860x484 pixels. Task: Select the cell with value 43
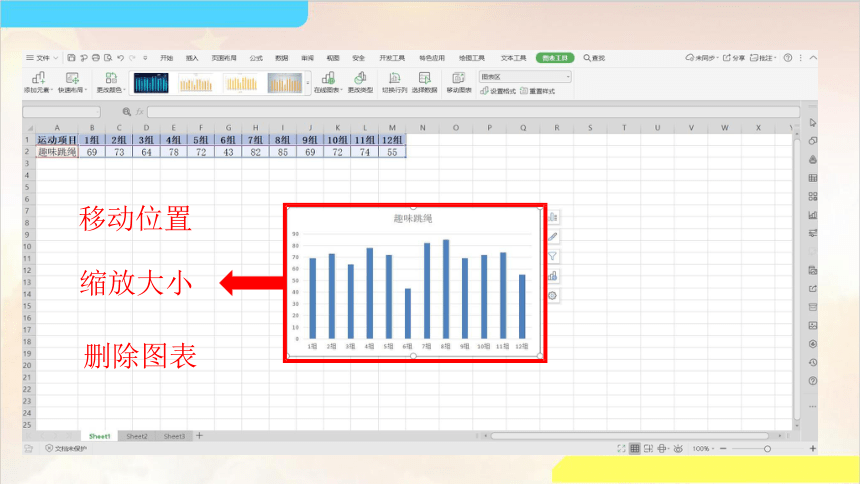tap(228, 152)
